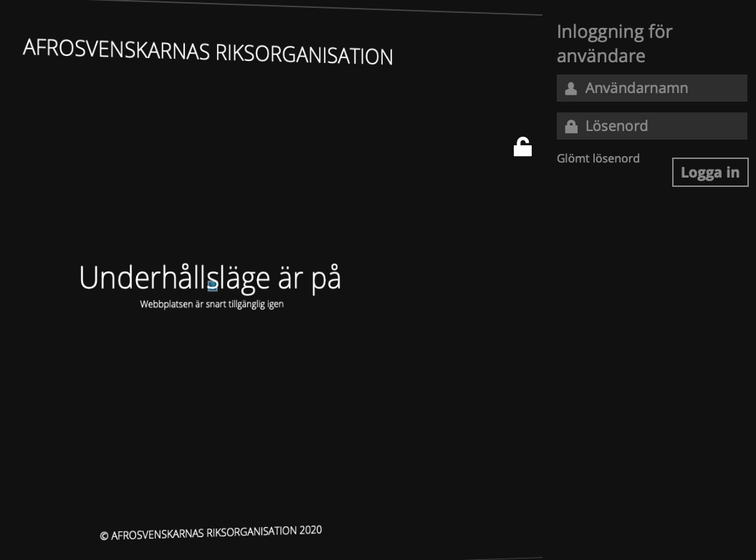Click the open padlock icon beside login panel

[x=522, y=147]
